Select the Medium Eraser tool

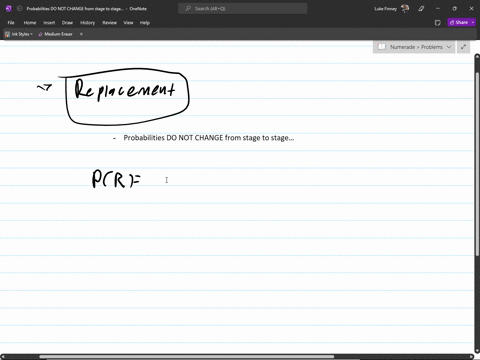55,34
